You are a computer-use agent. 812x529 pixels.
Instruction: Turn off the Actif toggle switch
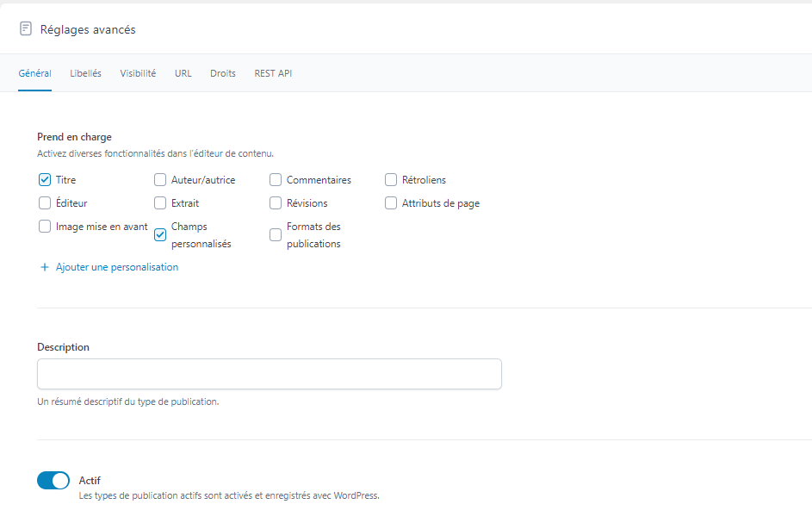[53, 481]
